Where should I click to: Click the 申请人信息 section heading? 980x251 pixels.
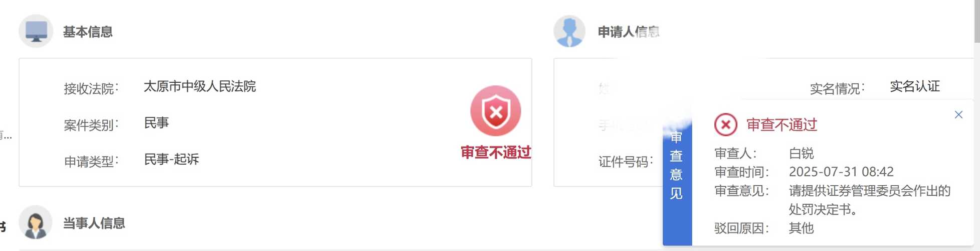[x=629, y=32]
